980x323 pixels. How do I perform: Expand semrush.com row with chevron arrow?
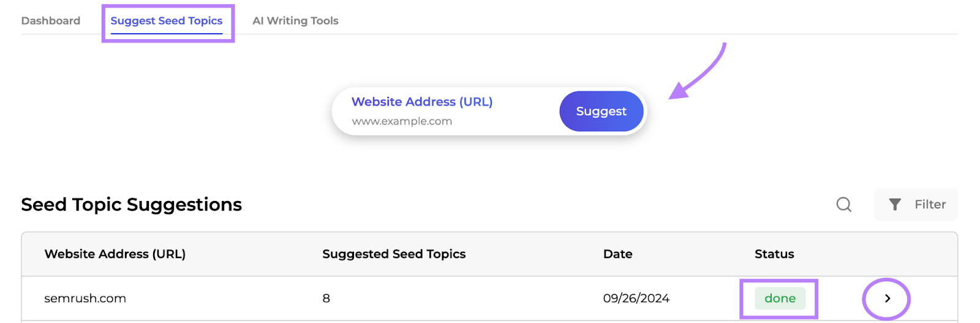(x=887, y=298)
